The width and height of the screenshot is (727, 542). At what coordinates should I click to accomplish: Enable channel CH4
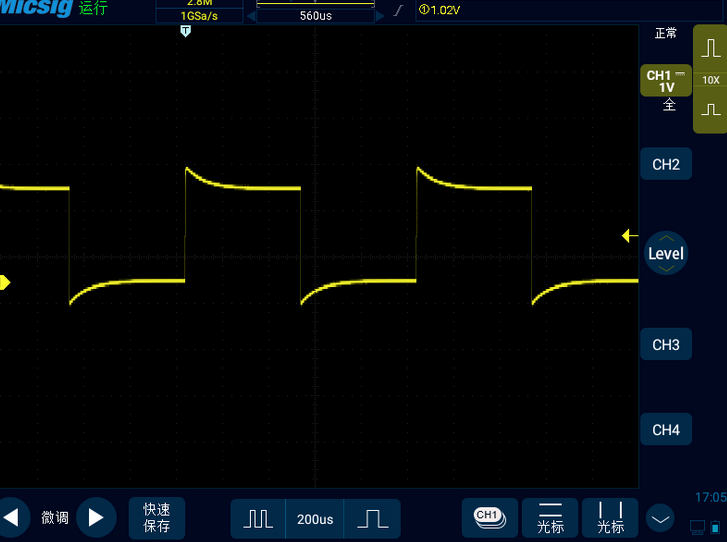coord(666,430)
